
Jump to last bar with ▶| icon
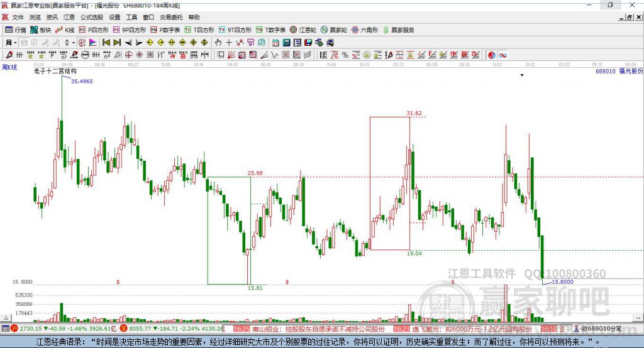(x=117, y=43)
